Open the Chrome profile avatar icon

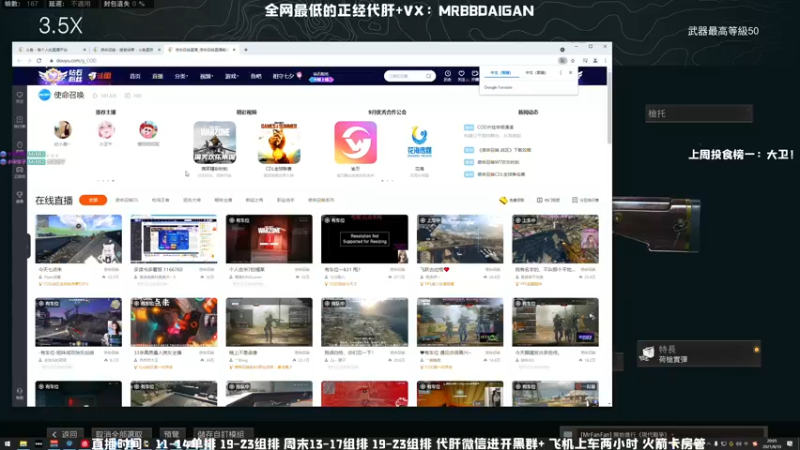(595, 60)
